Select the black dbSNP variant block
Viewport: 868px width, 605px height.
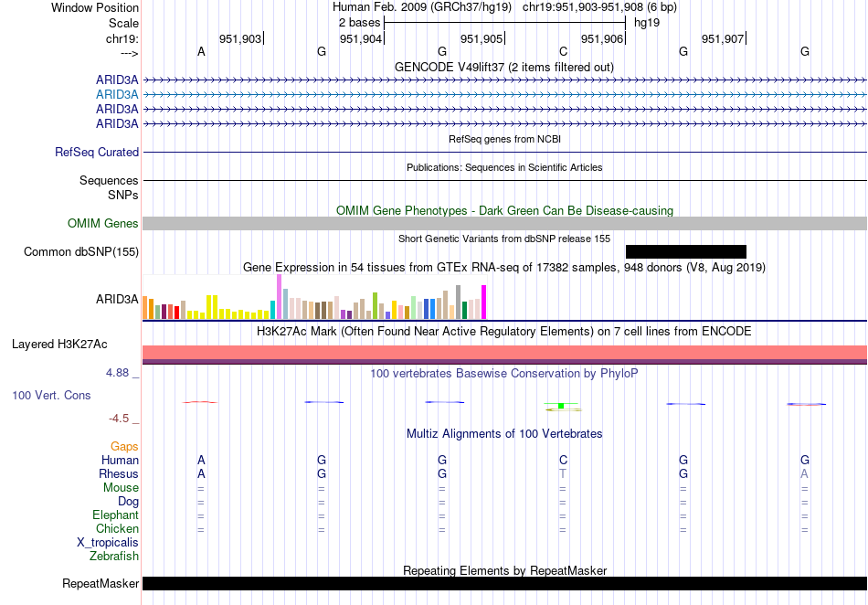(x=686, y=252)
